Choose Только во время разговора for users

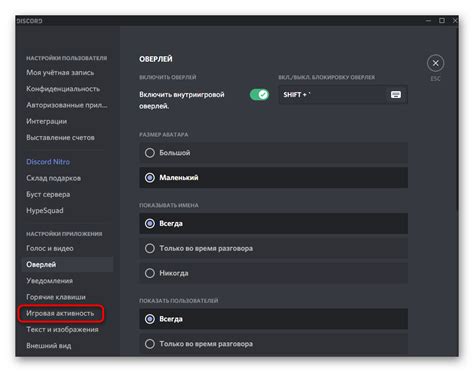[273, 344]
